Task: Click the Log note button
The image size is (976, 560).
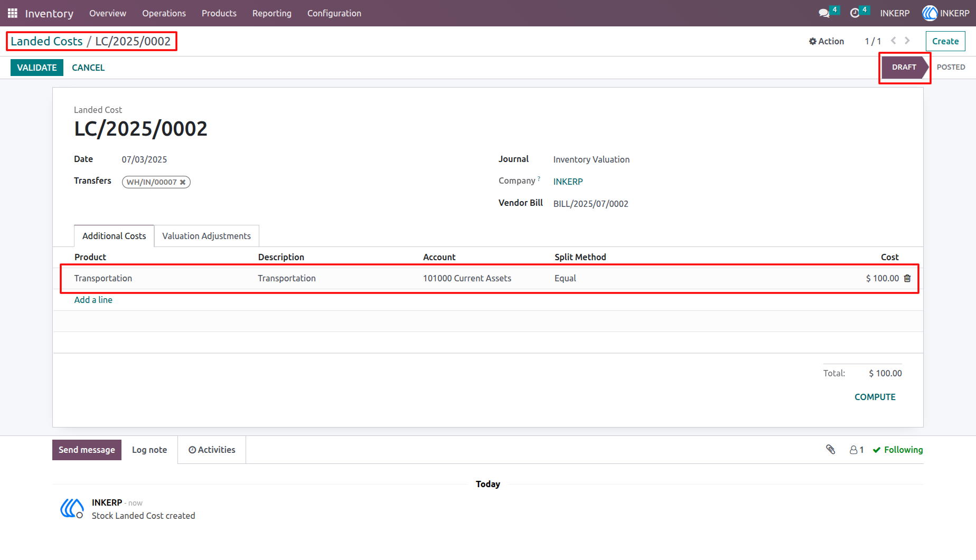Action: tap(149, 450)
